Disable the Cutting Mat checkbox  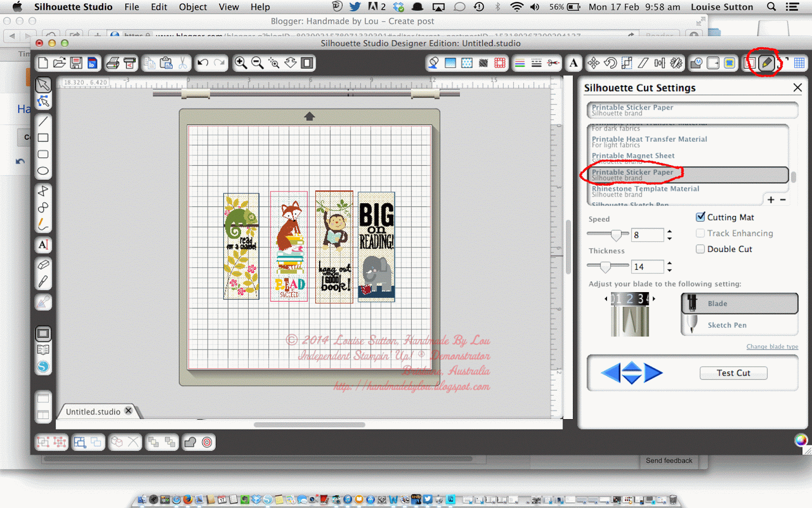tap(700, 217)
